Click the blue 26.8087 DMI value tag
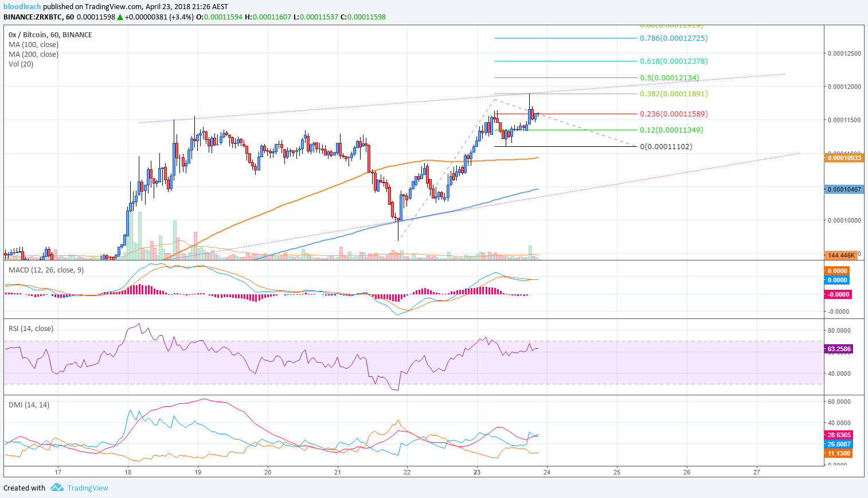 (839, 443)
